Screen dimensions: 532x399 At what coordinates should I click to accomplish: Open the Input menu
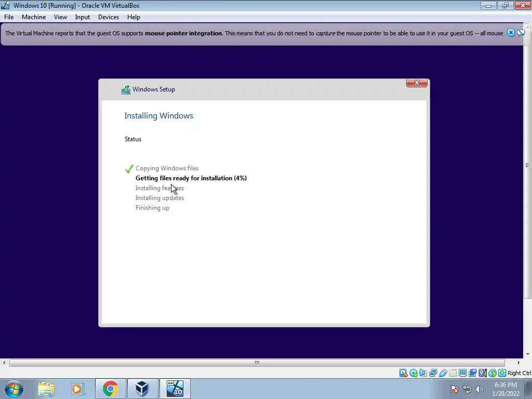83,17
